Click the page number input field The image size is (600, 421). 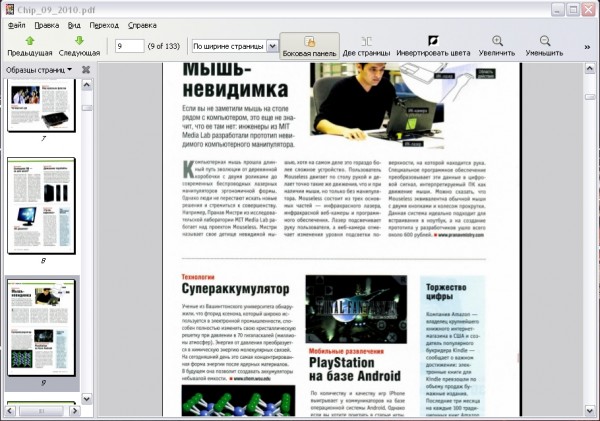(x=129, y=46)
